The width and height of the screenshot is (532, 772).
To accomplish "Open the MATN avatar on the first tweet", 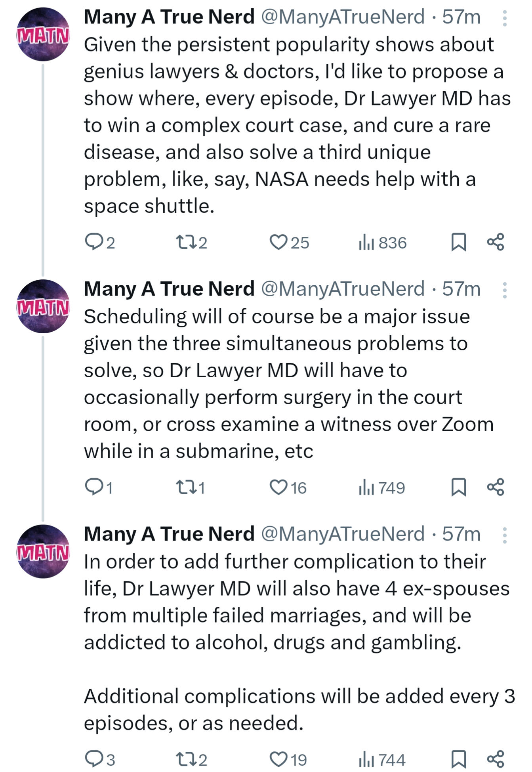I will click(x=43, y=34).
